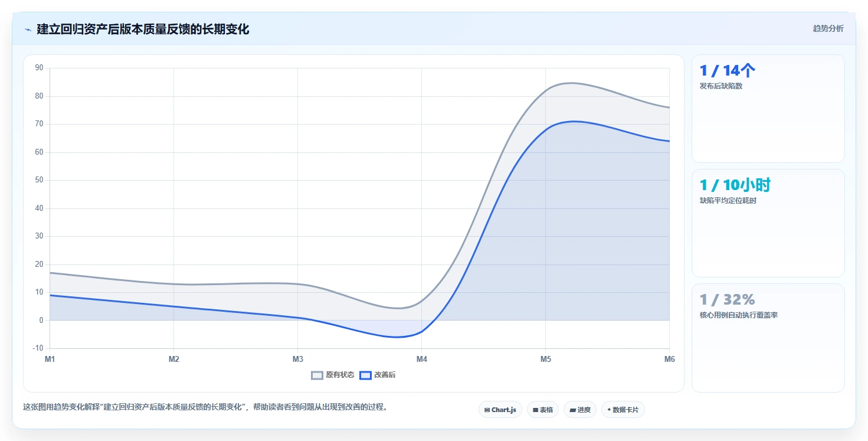Image resolution: width=868 pixels, height=441 pixels.
Task: Click the 1 / 10小时 value text
Action: click(x=735, y=185)
